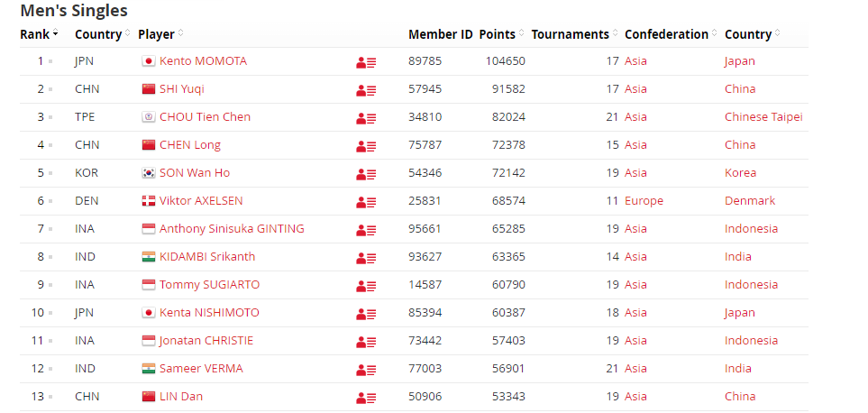The image size is (868, 413).
Task: Sort table by Rank column arrow
Action: click(55, 34)
